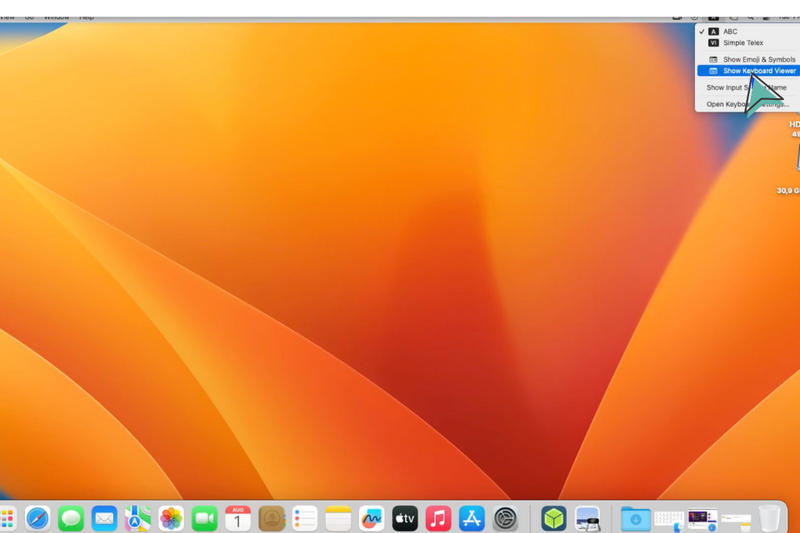
Task: Open the Downloads folder stack
Action: tap(636, 519)
